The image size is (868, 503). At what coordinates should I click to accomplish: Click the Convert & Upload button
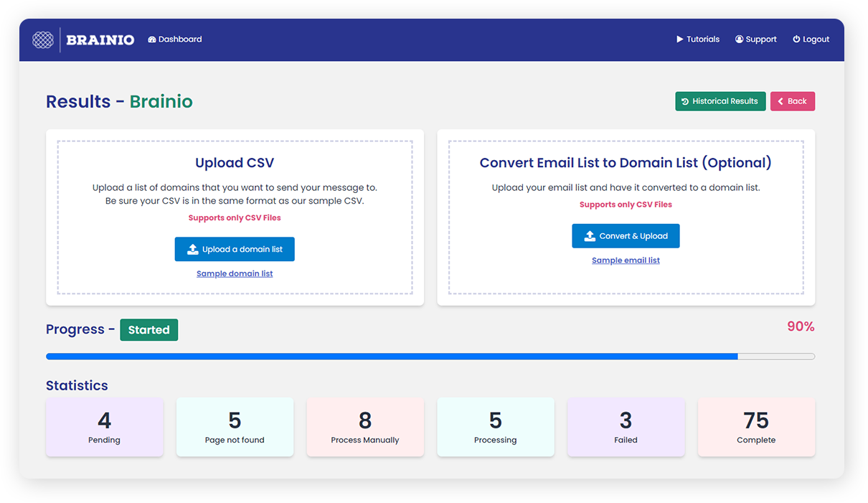click(x=626, y=236)
